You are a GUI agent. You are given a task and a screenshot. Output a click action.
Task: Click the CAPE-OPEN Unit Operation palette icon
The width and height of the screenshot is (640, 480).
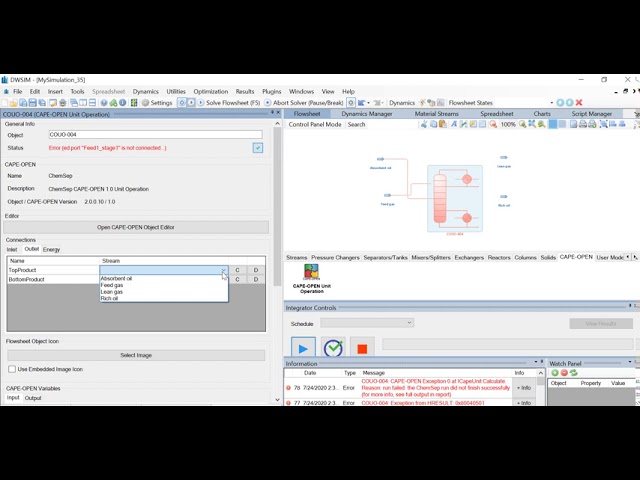coord(311,279)
